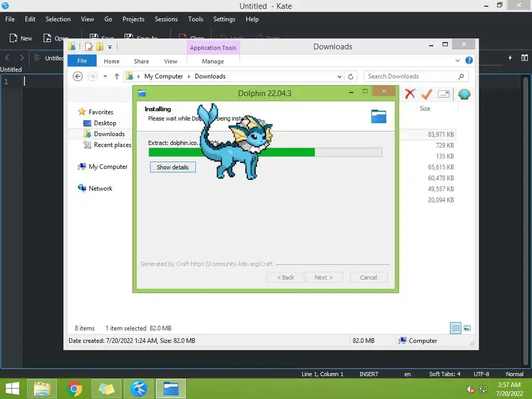Click the rename icon in the toolbar
The width and height of the screenshot is (532, 399).
[444, 94]
